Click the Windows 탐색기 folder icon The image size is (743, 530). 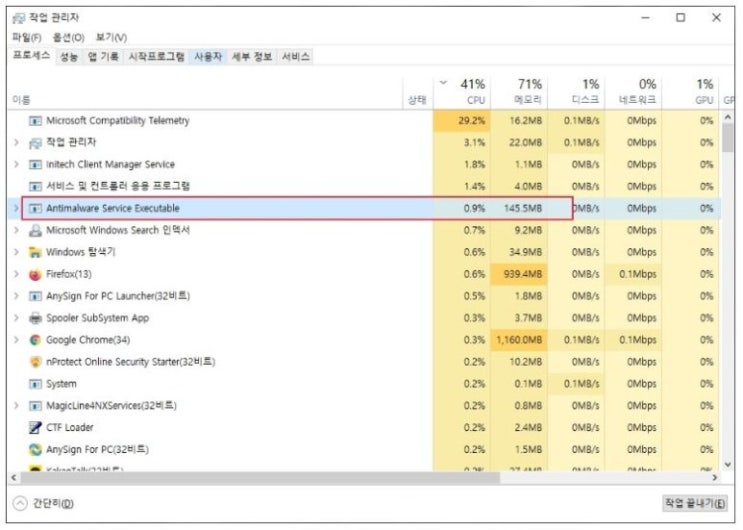pos(35,252)
